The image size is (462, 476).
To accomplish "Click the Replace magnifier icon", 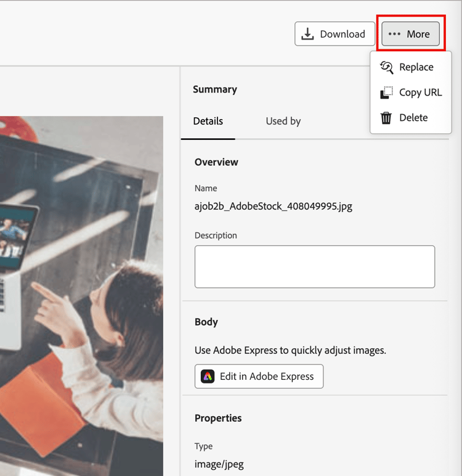I will pyautogui.click(x=386, y=67).
